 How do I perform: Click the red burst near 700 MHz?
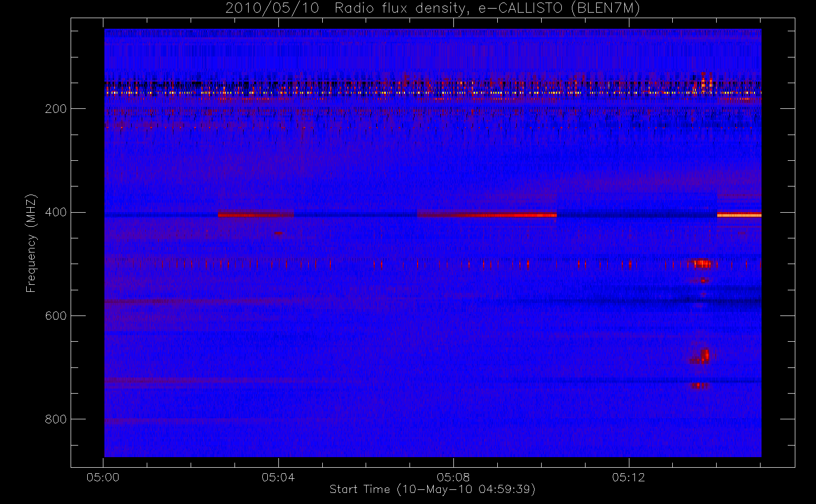tap(701, 356)
